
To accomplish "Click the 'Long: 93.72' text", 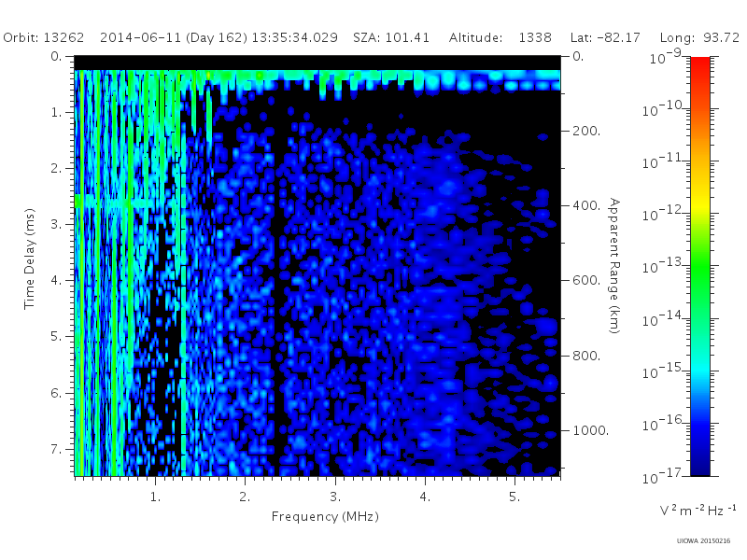I will pos(699,37).
